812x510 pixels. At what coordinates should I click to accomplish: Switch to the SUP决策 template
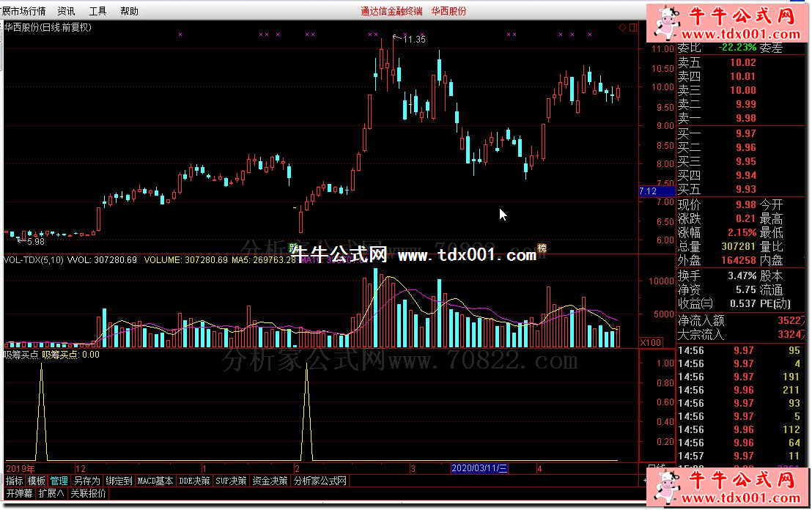(x=232, y=481)
